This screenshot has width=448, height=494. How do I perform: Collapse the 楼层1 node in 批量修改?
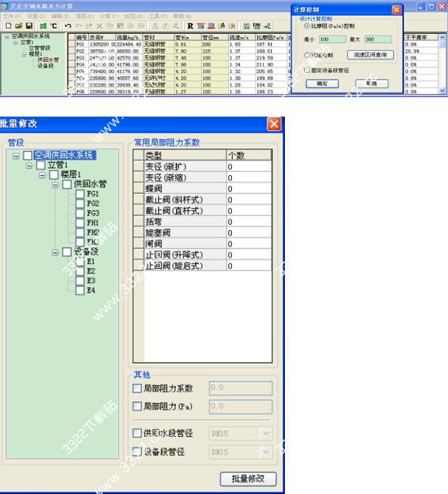42,175
